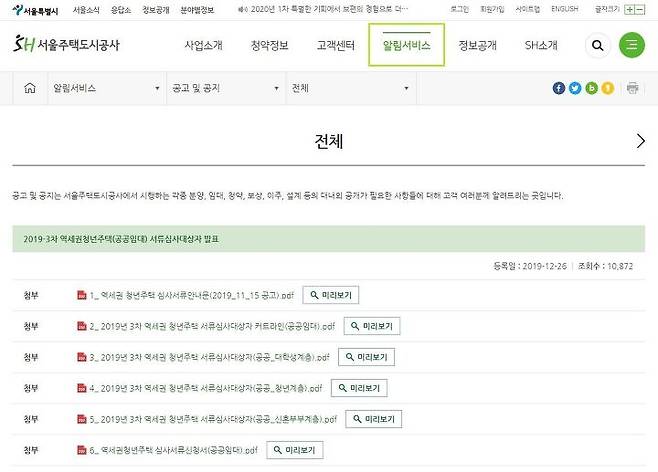Open the 청약정보 menu
Screen dimensions: 658x472
point(269,45)
